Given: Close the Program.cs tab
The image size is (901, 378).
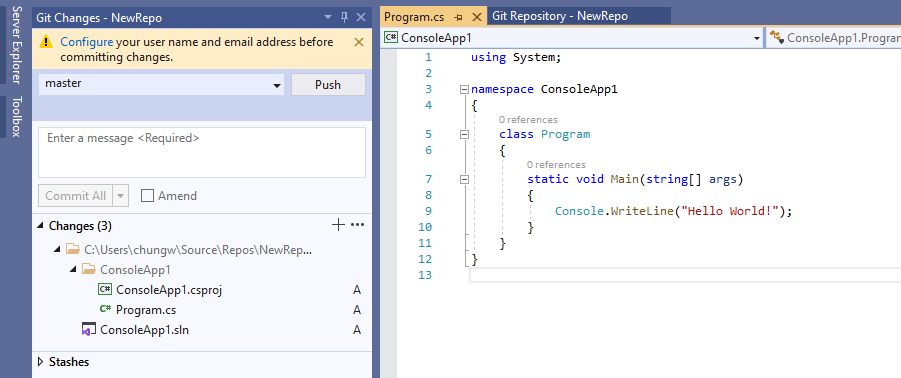Looking at the screenshot, I should pos(476,17).
